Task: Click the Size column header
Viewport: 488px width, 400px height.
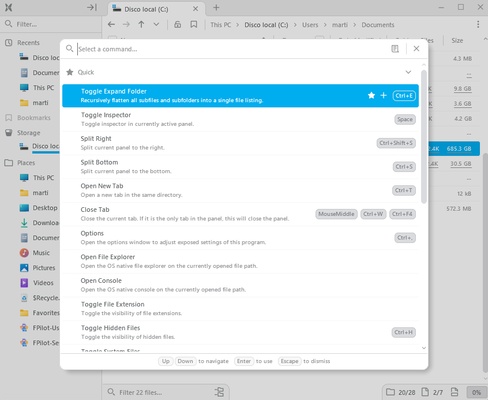Action: tap(457, 40)
